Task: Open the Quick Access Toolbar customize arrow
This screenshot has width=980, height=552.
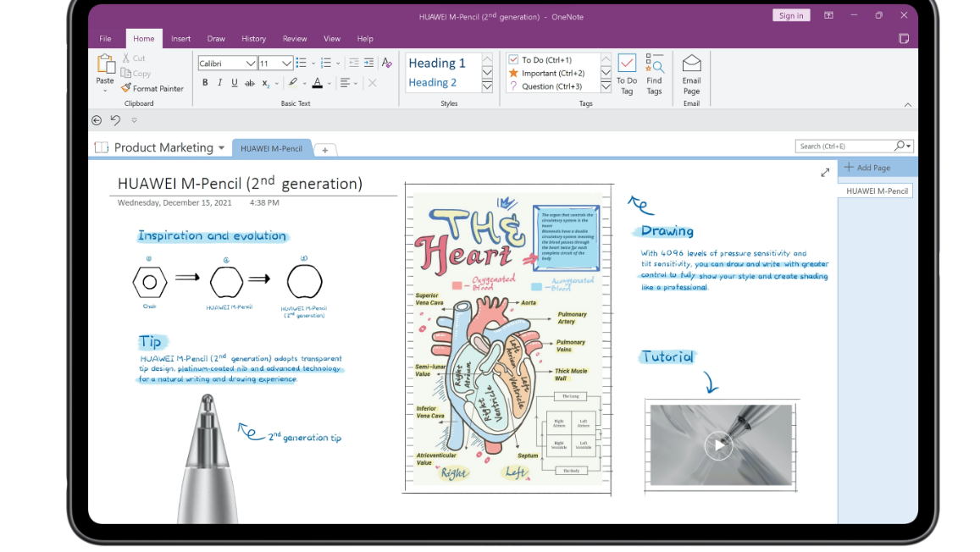Action: click(x=134, y=120)
